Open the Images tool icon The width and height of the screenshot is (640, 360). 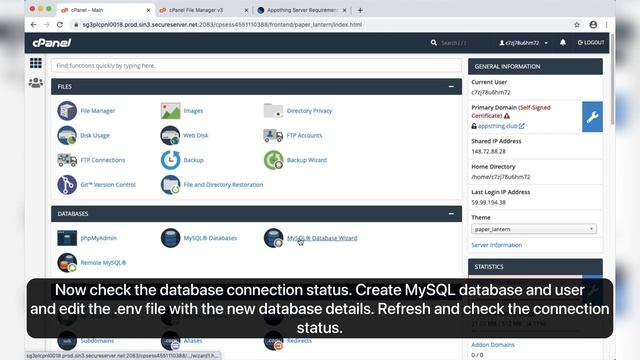click(x=170, y=111)
